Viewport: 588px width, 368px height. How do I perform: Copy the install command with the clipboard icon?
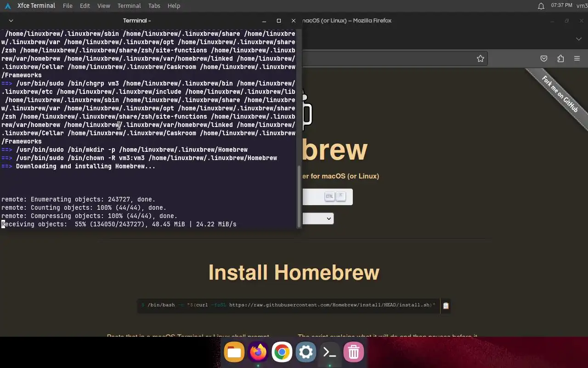click(446, 305)
